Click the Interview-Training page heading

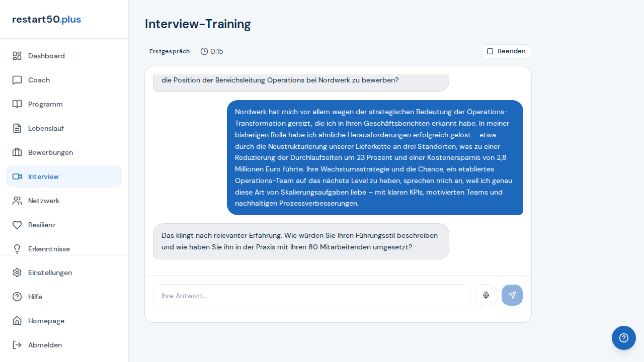click(x=198, y=24)
